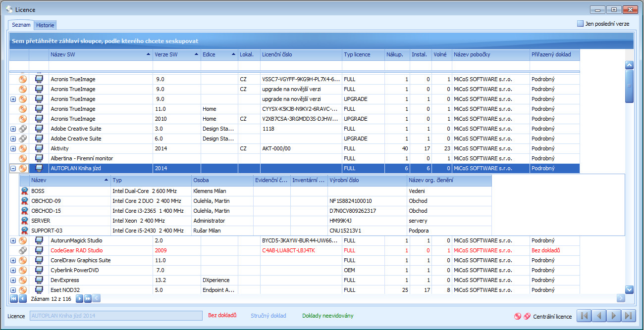
Task: Click the double red disc icon beside Centrální licence
Action: [x=527, y=316]
